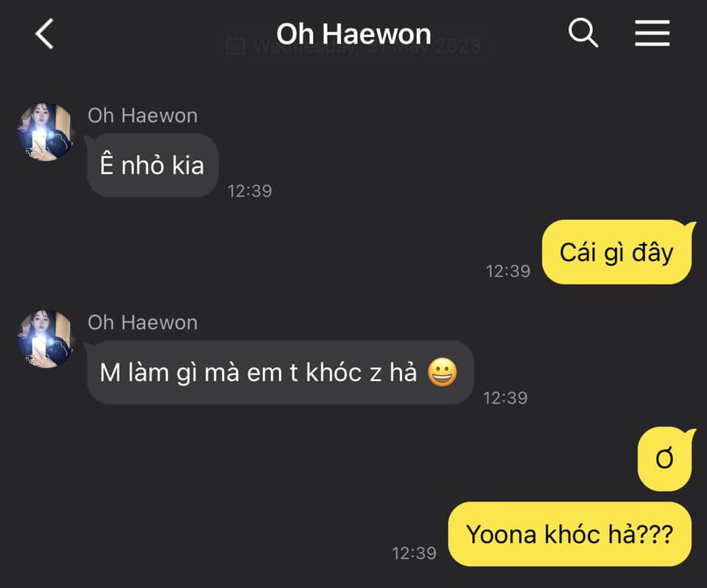Open search with the magnifier icon

point(583,32)
